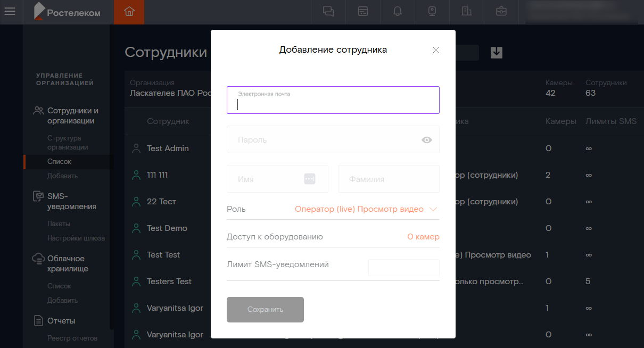The height and width of the screenshot is (348, 644).
Task: Click the user icon beside Test Admin
Action: click(136, 148)
